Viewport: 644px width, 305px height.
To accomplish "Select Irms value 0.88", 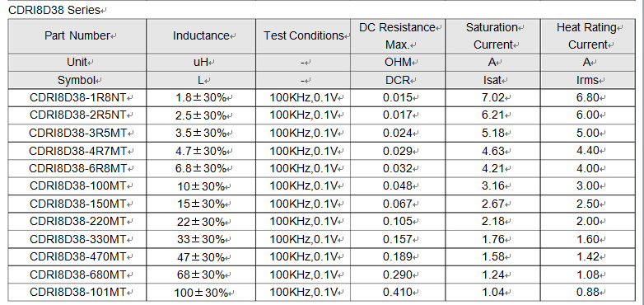I will coord(588,293).
